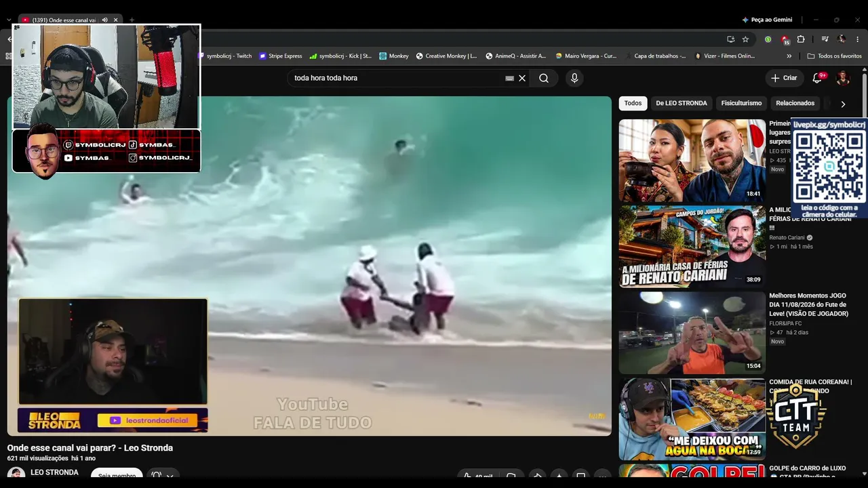Click the Chrome profile avatar
This screenshot has width=868, height=488.
point(842,39)
